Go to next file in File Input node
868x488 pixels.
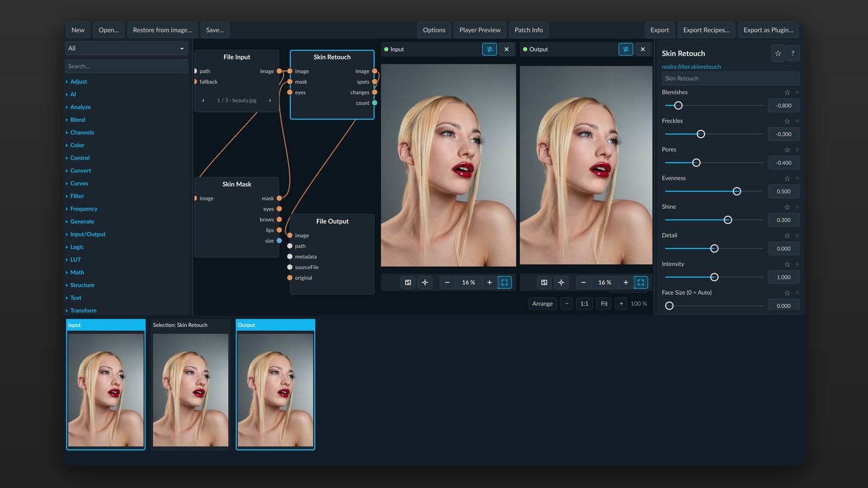click(270, 100)
